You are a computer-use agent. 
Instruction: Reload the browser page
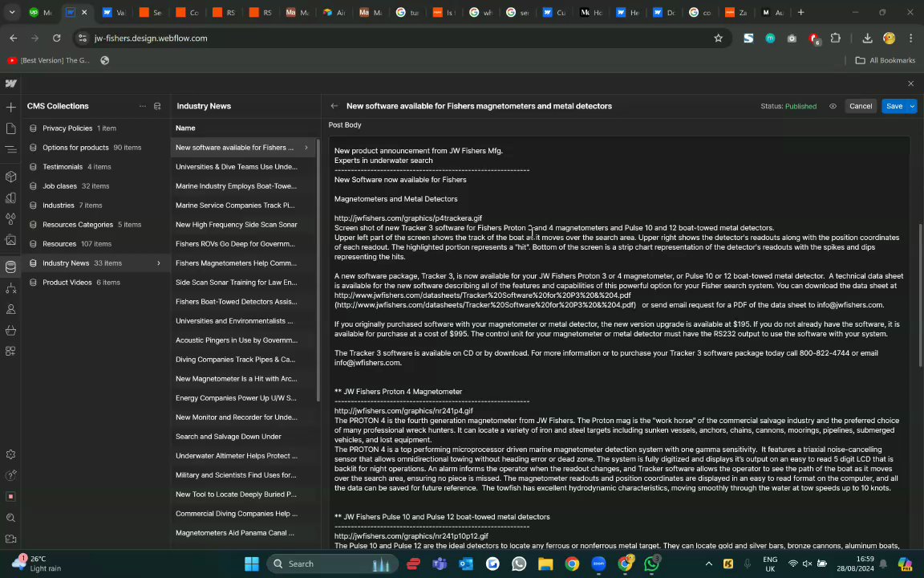point(57,39)
